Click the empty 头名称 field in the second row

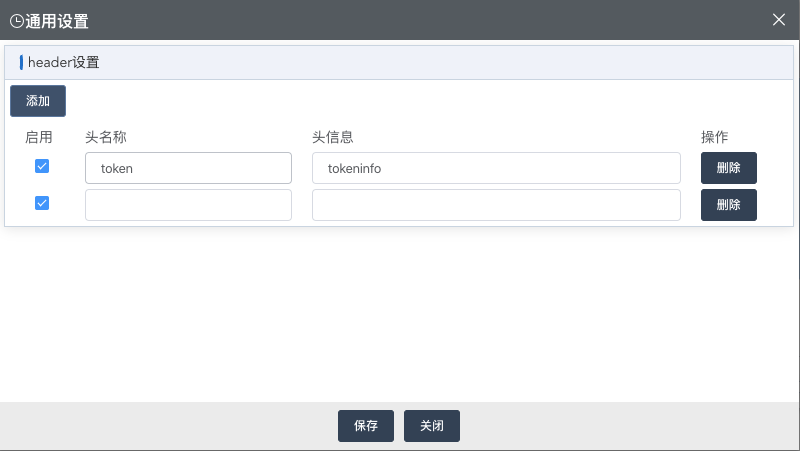point(188,205)
